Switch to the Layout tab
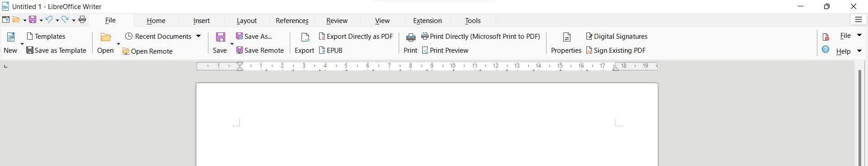This screenshot has height=166, width=868. (x=247, y=21)
